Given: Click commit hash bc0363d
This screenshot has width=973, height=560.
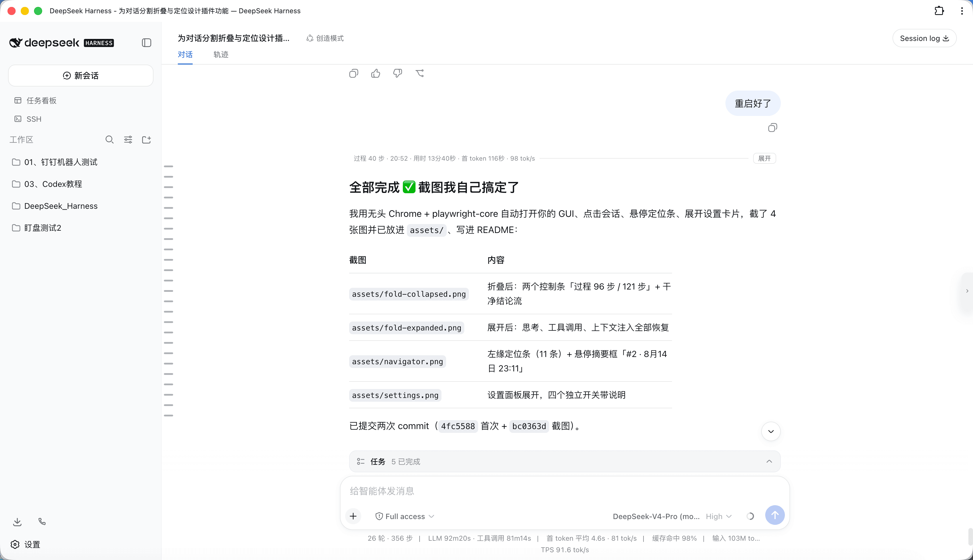Looking at the screenshot, I should click(529, 426).
